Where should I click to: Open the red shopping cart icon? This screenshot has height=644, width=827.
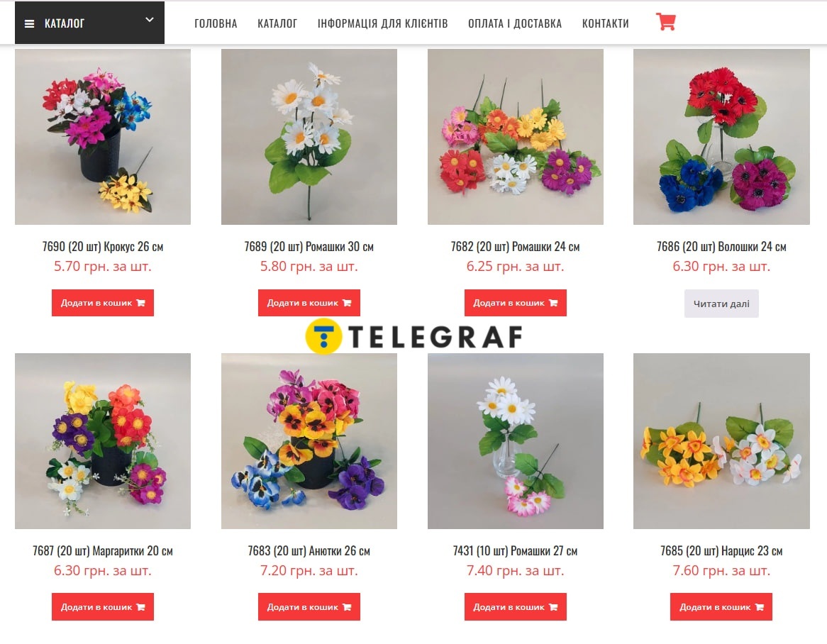pos(665,21)
